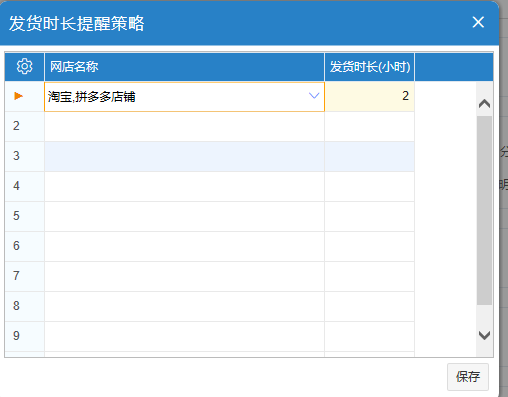Click the 保存 button
The image size is (508, 397).
[x=468, y=377]
